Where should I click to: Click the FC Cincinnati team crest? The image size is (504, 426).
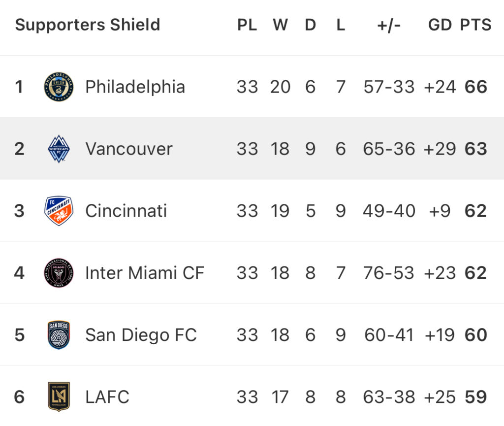point(59,211)
